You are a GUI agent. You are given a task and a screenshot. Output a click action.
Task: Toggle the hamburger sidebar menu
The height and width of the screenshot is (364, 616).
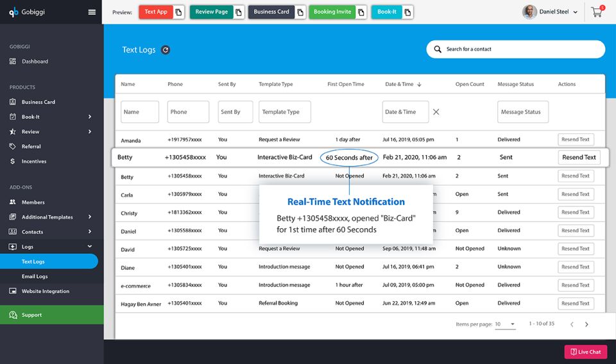tap(92, 12)
